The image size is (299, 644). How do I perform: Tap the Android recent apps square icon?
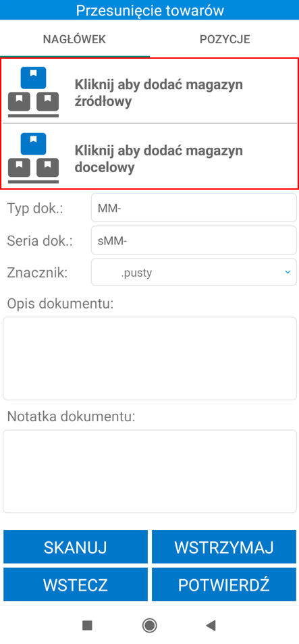coord(87,625)
